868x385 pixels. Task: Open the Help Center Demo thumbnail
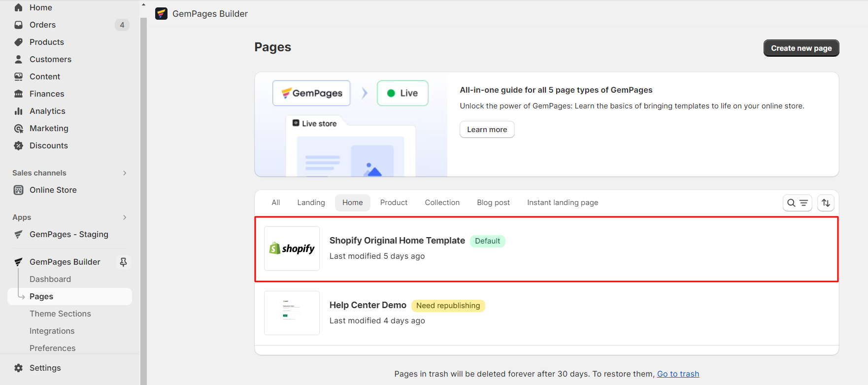[292, 313]
